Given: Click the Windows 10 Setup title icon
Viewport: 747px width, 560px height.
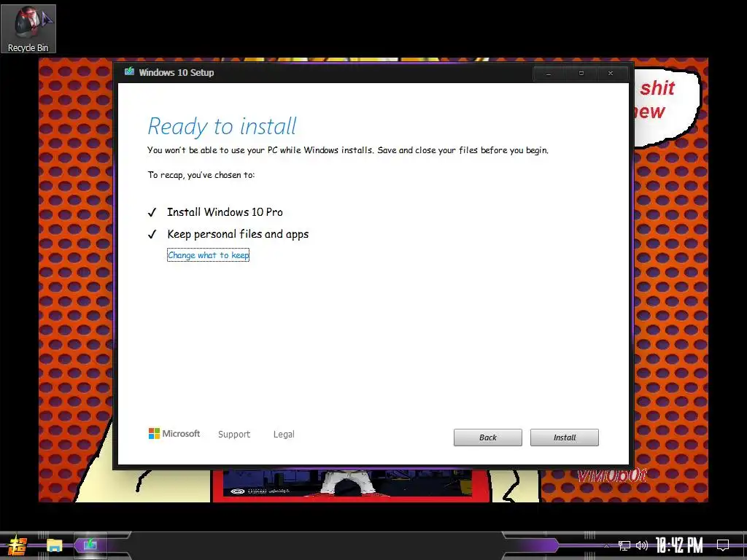Looking at the screenshot, I should [x=129, y=72].
